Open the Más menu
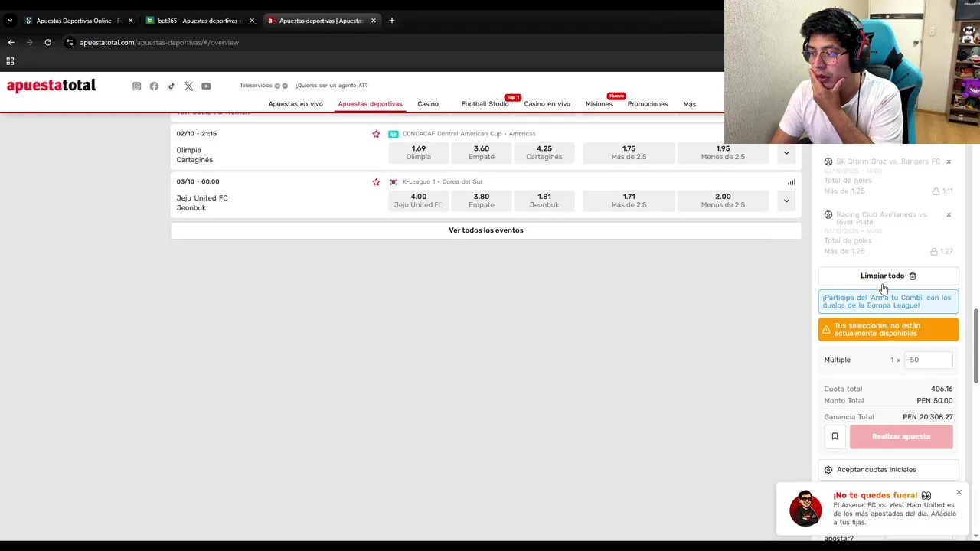 click(690, 104)
